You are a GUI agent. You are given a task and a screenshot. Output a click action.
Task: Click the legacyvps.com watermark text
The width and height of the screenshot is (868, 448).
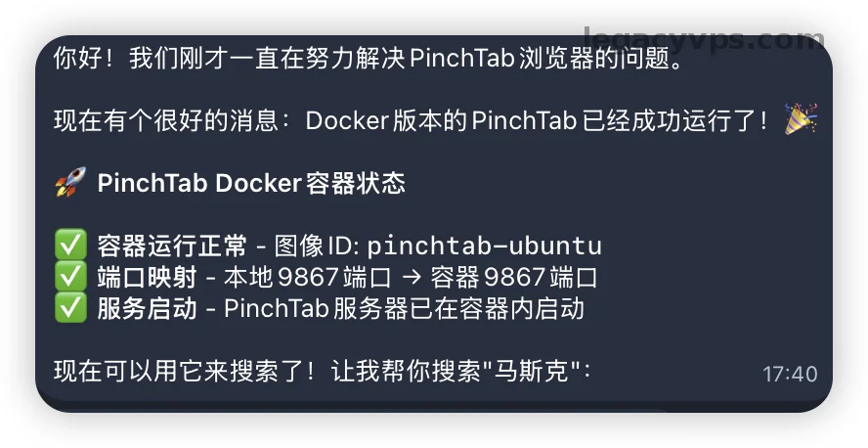pyautogui.click(x=704, y=39)
